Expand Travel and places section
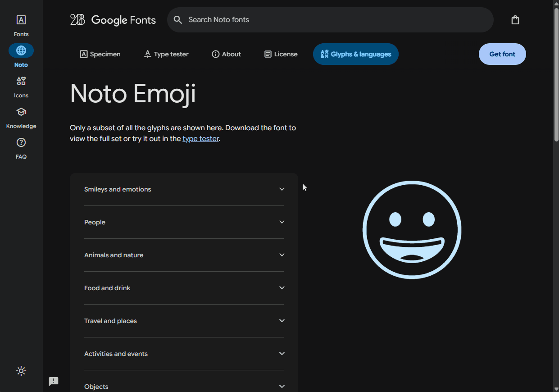 click(184, 321)
